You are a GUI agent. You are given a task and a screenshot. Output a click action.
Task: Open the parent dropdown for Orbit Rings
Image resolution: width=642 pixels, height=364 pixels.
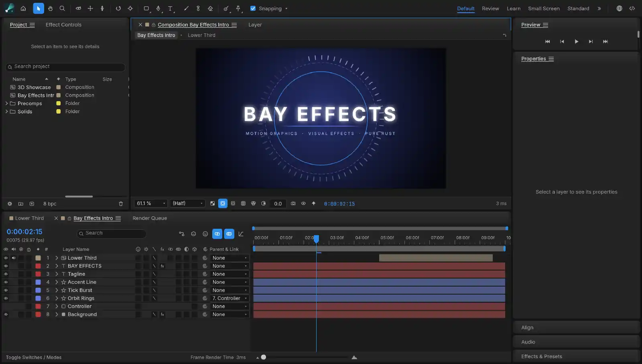click(x=230, y=299)
